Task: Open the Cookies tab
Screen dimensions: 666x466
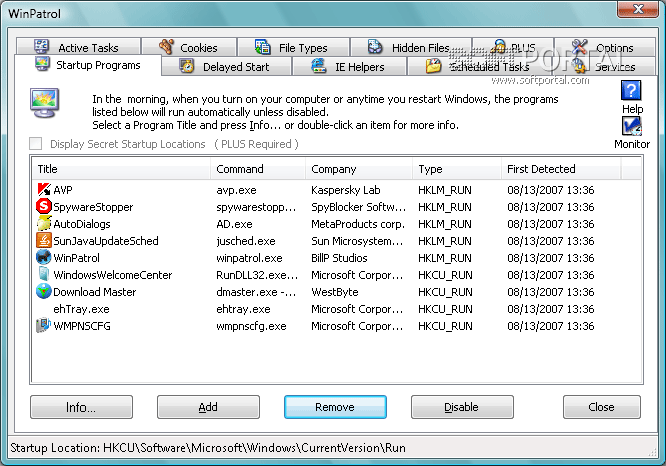Action: tap(189, 47)
